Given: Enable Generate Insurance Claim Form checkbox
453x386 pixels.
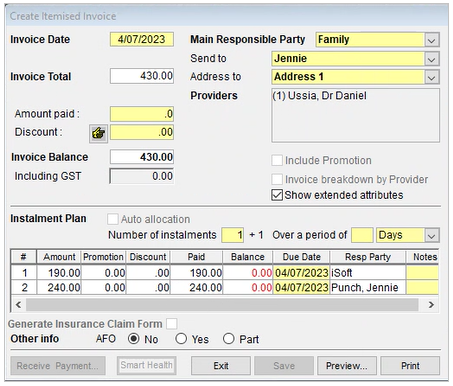Looking at the screenshot, I should [172, 324].
